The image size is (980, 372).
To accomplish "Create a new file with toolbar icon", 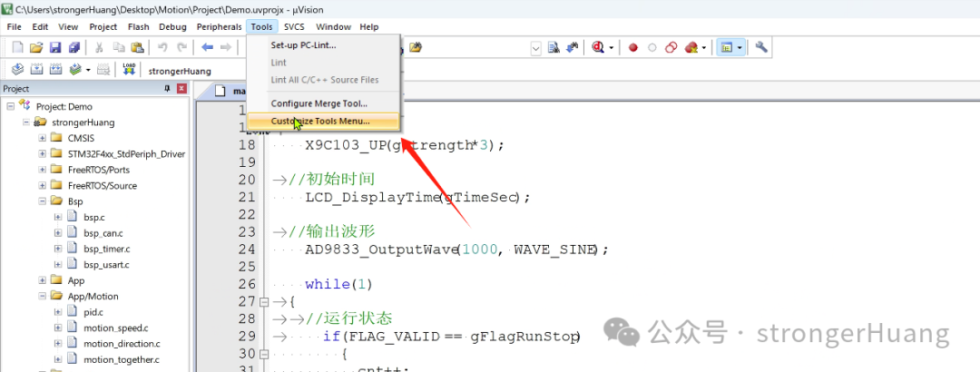I will (x=17, y=47).
